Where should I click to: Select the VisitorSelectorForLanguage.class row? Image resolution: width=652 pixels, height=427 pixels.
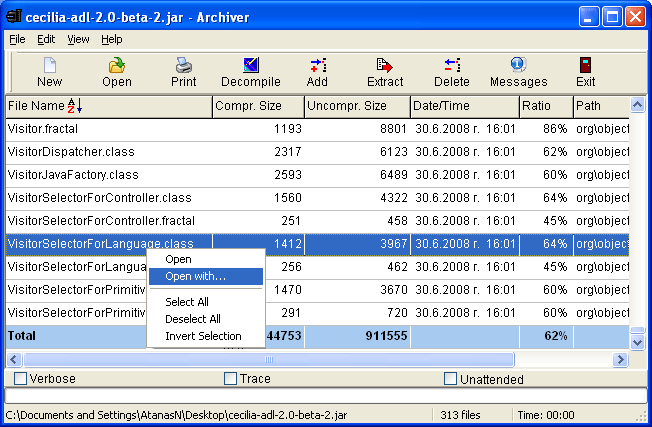(x=317, y=244)
